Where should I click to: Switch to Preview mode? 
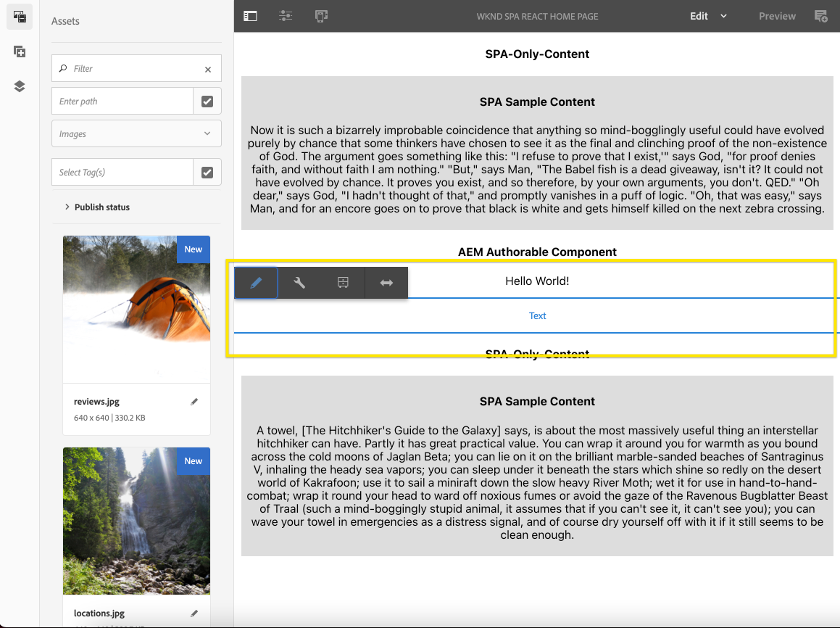pyautogui.click(x=777, y=16)
